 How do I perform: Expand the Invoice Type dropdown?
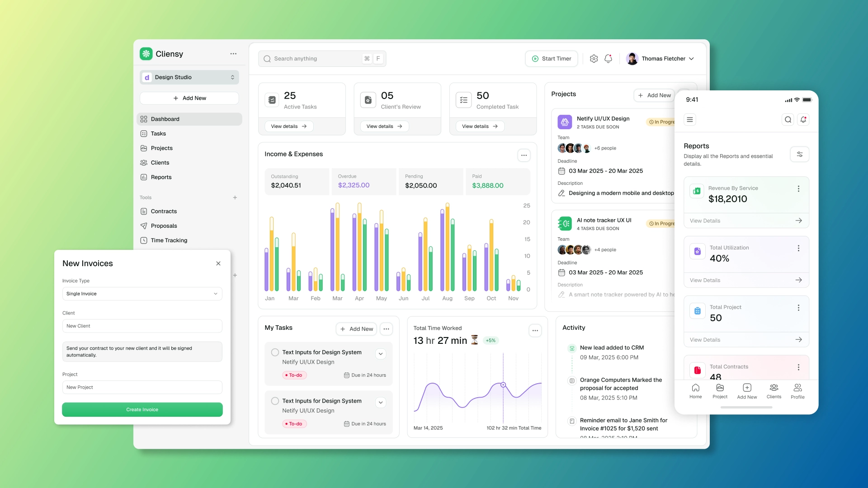click(x=142, y=294)
